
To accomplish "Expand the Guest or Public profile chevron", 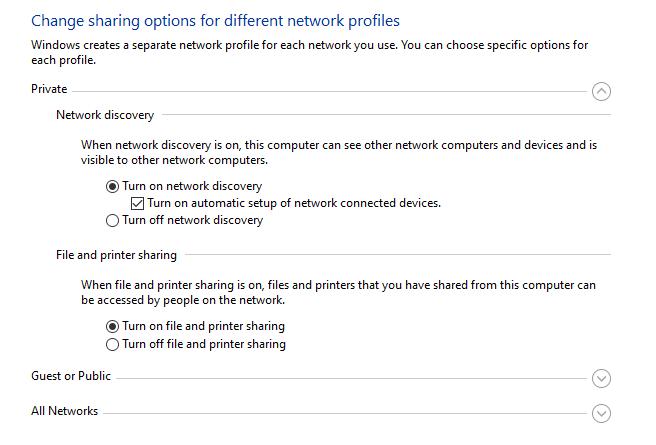I will point(601,378).
